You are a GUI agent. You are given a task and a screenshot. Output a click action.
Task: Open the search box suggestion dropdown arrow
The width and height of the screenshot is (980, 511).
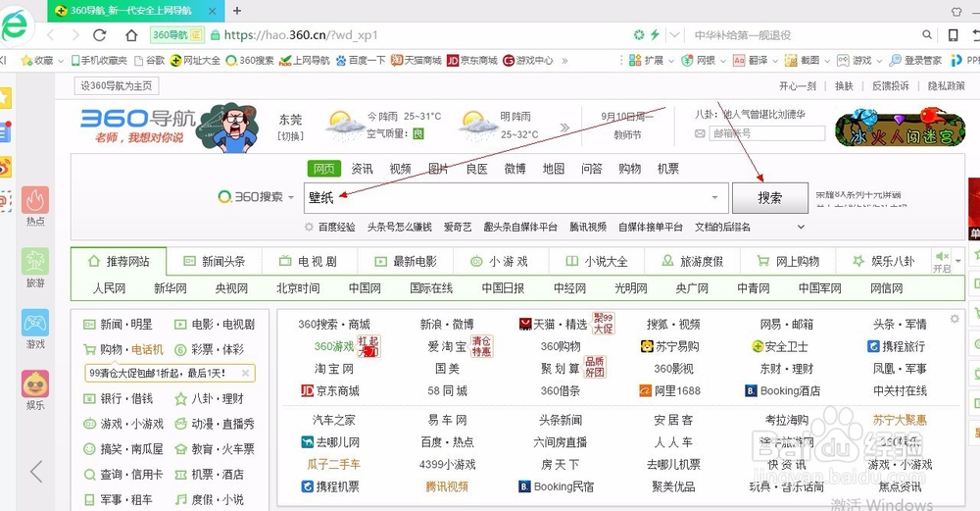pyautogui.click(x=715, y=197)
